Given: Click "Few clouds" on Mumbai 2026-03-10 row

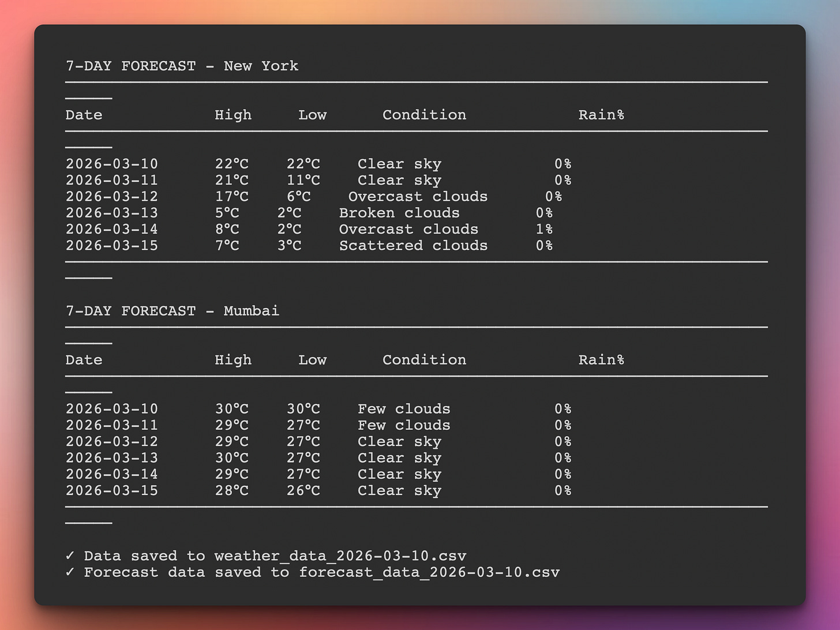Looking at the screenshot, I should click(x=404, y=409).
